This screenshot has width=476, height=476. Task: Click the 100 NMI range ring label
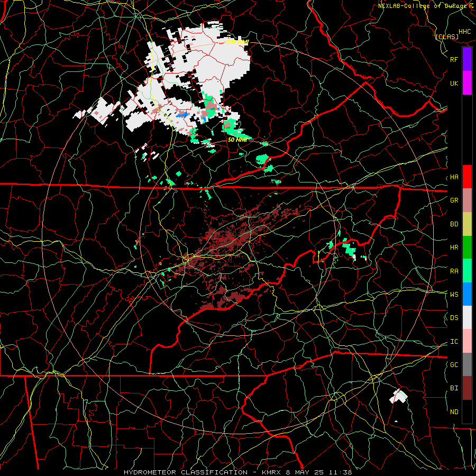(x=237, y=42)
